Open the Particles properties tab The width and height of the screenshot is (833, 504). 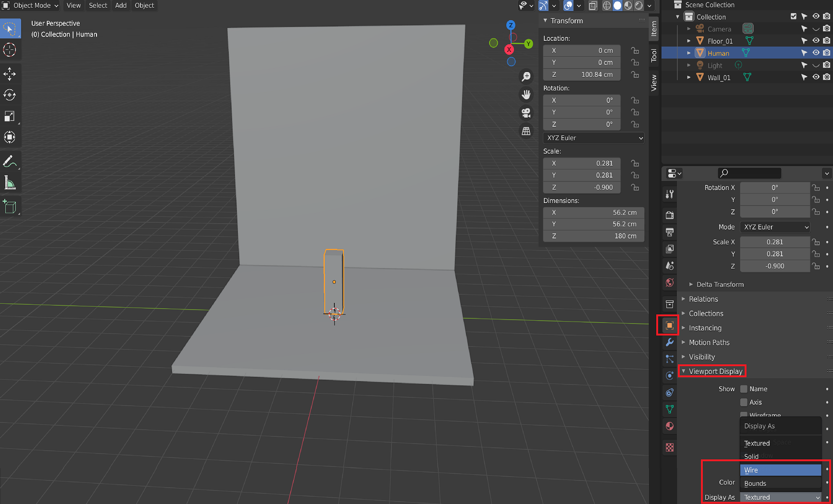(670, 359)
